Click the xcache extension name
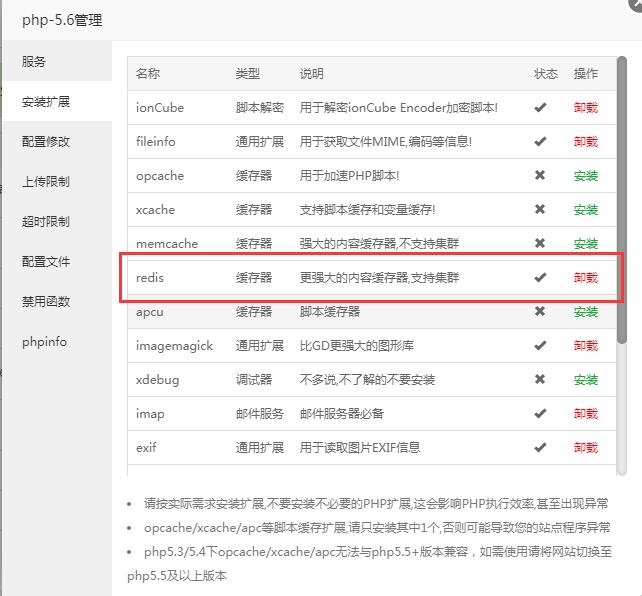The image size is (642, 596). [x=155, y=210]
